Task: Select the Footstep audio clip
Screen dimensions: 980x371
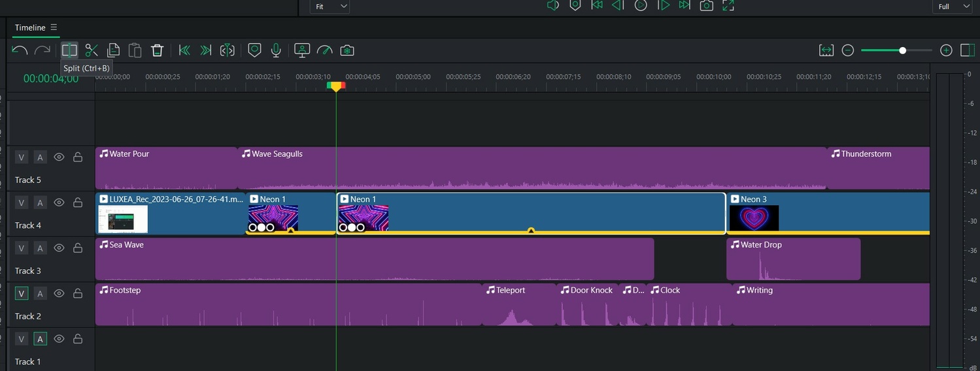Action: [x=288, y=304]
